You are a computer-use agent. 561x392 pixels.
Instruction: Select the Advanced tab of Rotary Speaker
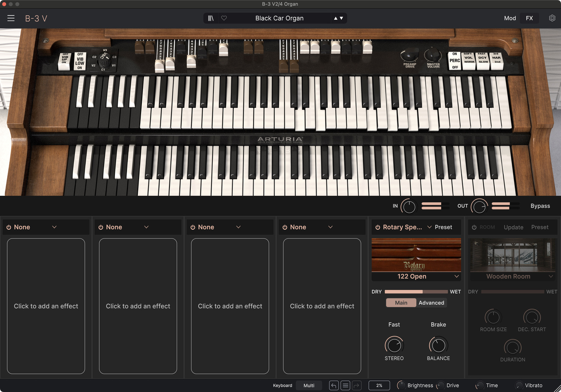431,303
